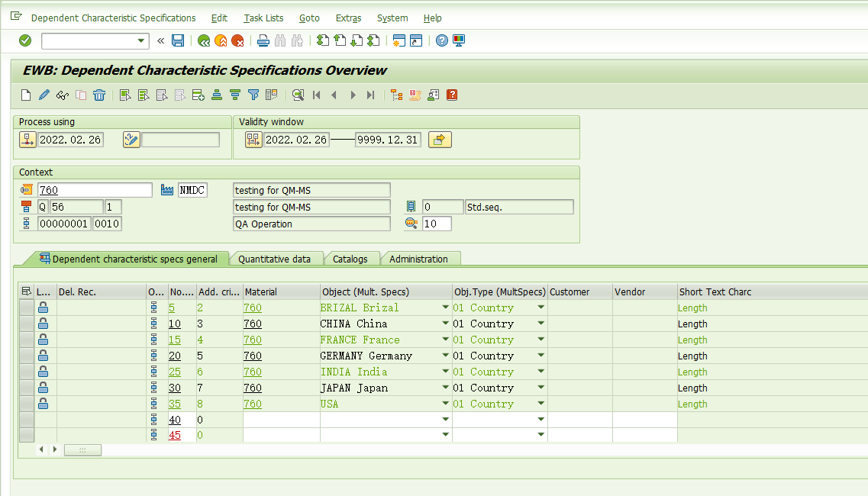
Task: Switch to the Catalogs tab
Action: [350, 259]
